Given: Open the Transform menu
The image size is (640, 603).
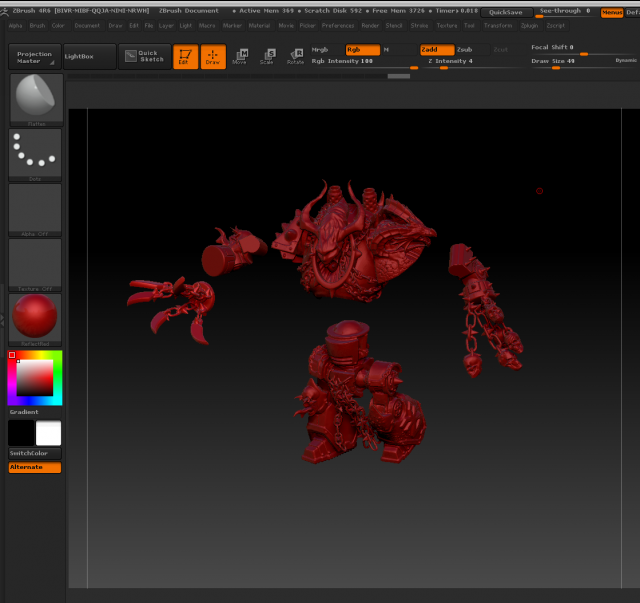Looking at the screenshot, I should 498,26.
